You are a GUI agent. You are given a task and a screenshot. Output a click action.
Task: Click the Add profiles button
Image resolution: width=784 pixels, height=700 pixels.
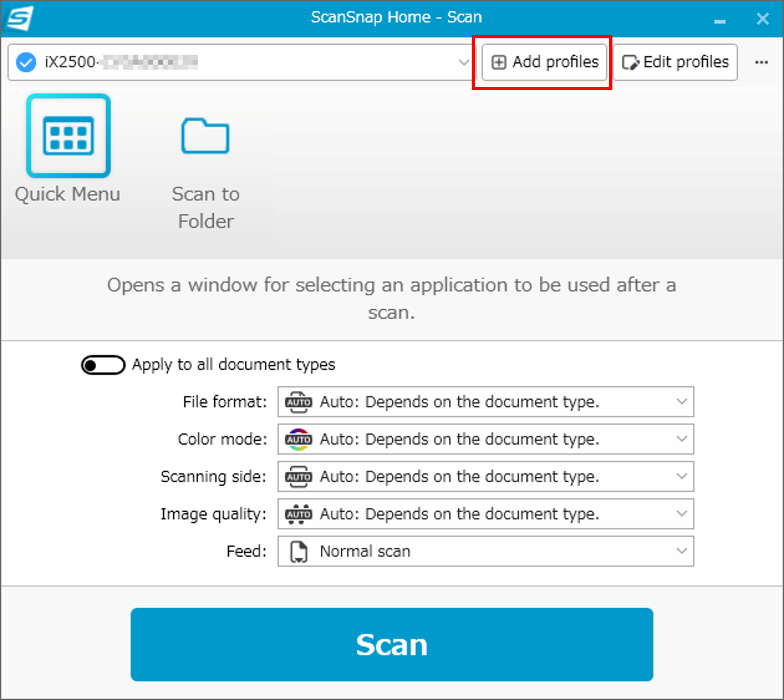pyautogui.click(x=544, y=62)
